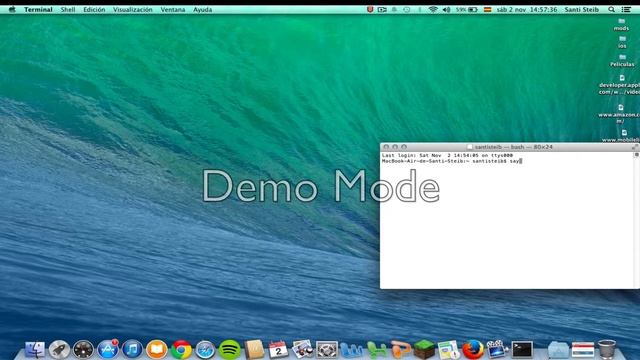Click the date and time in menu bar
640x360 pixels.
tap(527, 9)
